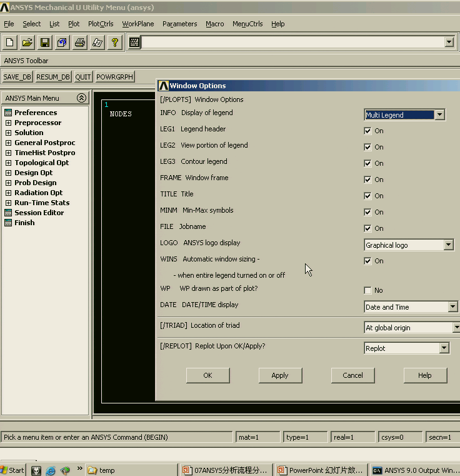Screen dimensions: 460x476
Task: Click the Save Analysis floppy disk icon
Action: click(x=44, y=43)
